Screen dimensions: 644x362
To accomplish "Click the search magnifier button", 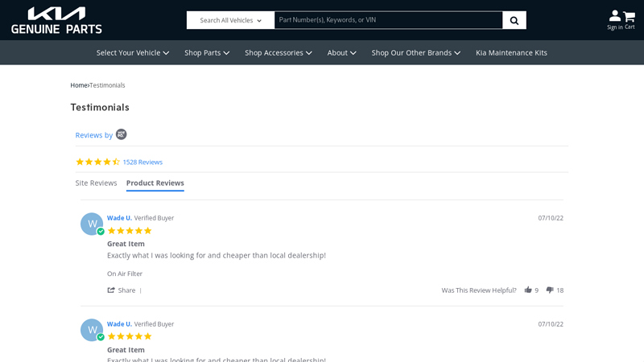I will [514, 20].
